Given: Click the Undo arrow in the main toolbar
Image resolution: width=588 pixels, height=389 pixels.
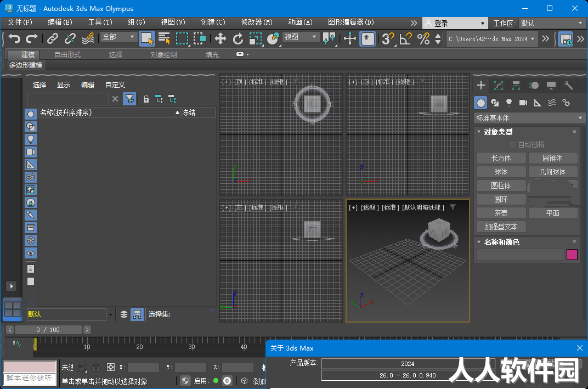Looking at the screenshot, I should coord(14,38).
